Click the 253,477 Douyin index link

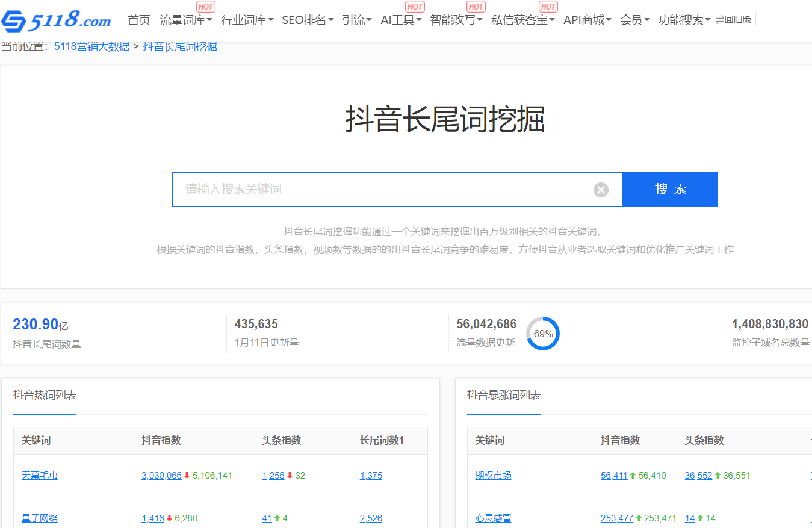pyautogui.click(x=617, y=518)
